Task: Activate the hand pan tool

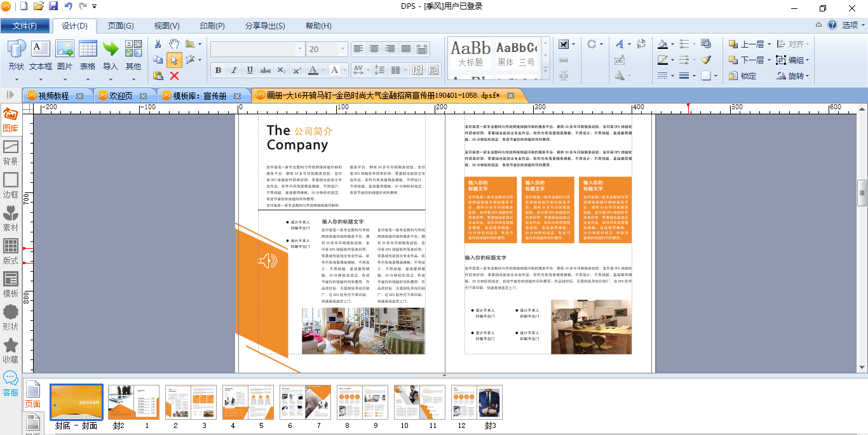Action: tap(174, 44)
